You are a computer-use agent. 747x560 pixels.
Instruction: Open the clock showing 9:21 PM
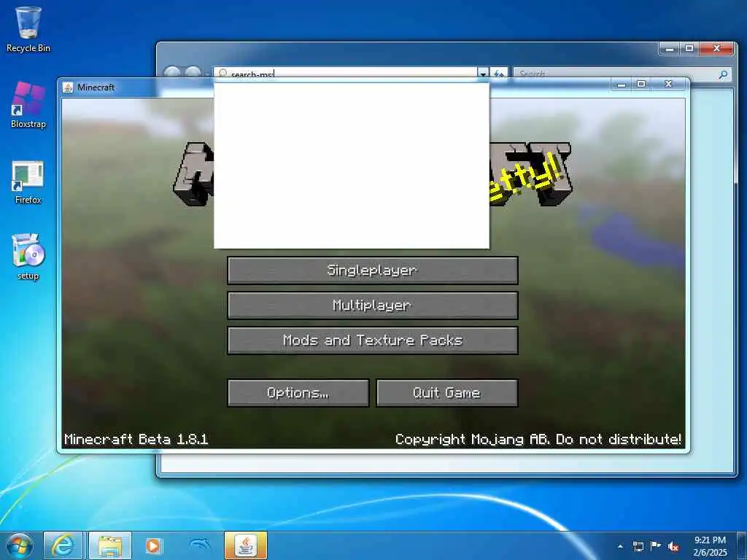point(710,545)
